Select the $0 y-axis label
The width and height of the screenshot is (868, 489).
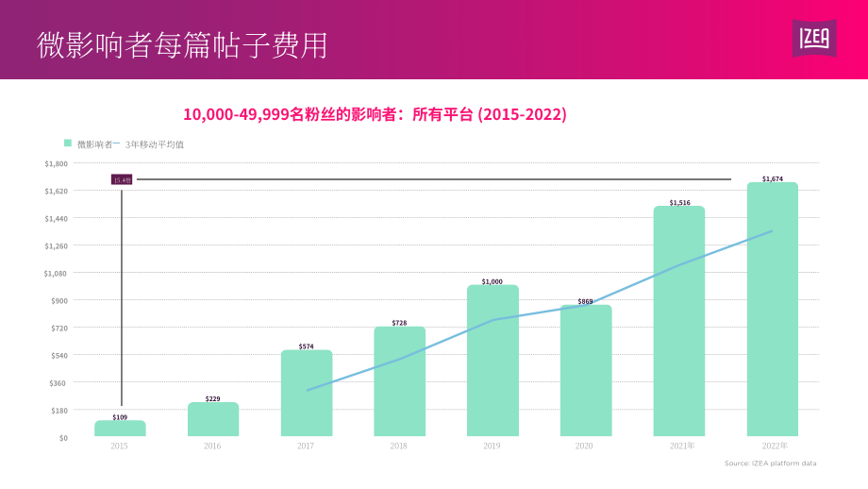click(x=63, y=438)
